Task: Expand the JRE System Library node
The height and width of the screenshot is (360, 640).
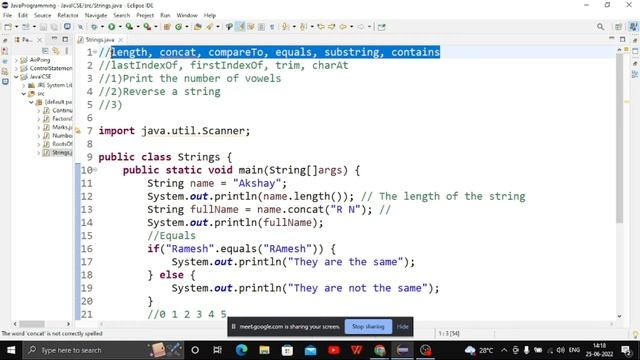Action: click(24, 85)
